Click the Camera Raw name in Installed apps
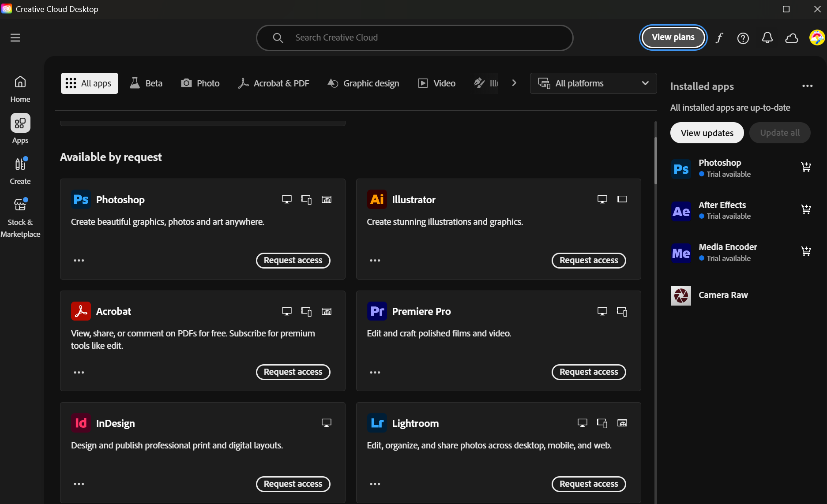Viewport: 827px width, 504px height. pos(723,295)
